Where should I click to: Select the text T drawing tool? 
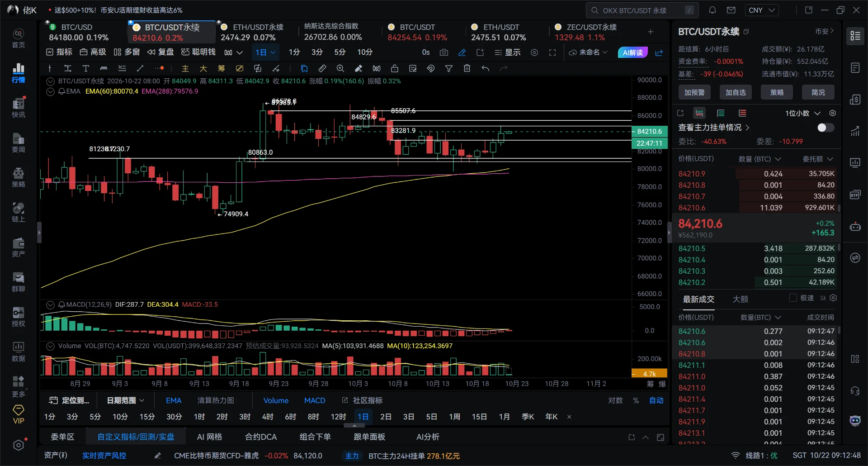(85, 68)
